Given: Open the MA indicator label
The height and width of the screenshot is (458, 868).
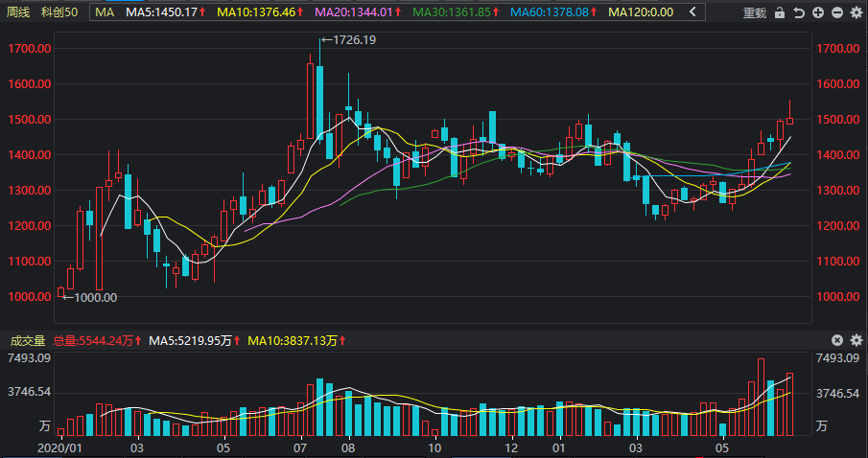Looking at the screenshot, I should coord(105,11).
